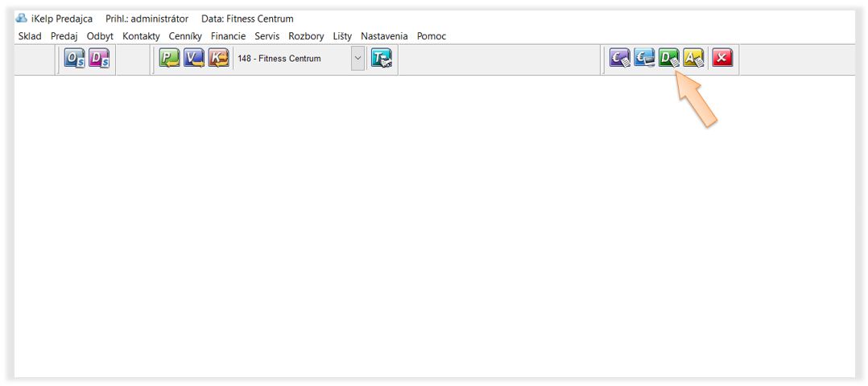Click the orange 'K' toolbar icon
868x386 pixels.
pyautogui.click(x=218, y=59)
